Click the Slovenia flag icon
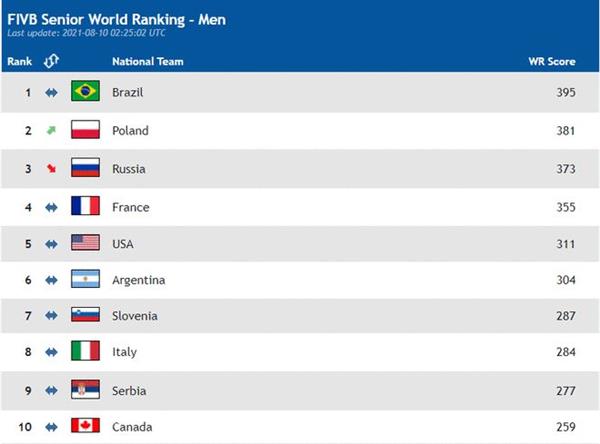 85,315
